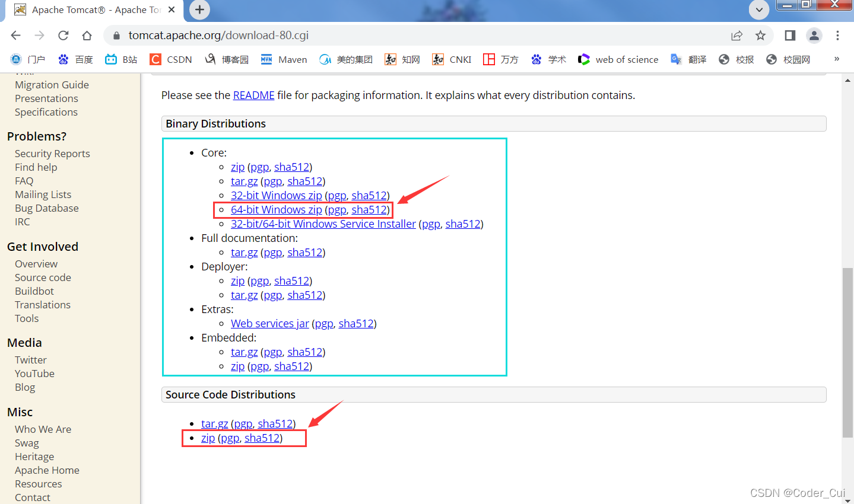Open a new tab with plus button

click(x=199, y=9)
